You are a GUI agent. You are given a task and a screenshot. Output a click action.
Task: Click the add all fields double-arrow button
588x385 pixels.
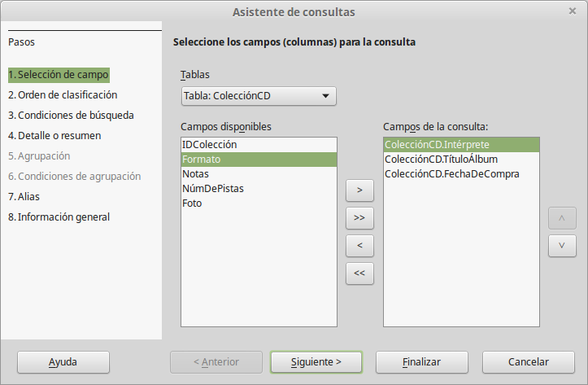359,218
